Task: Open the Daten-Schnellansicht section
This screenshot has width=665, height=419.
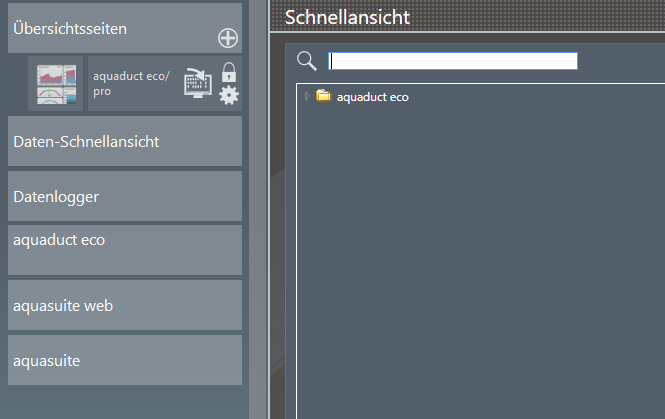Action: (x=125, y=142)
